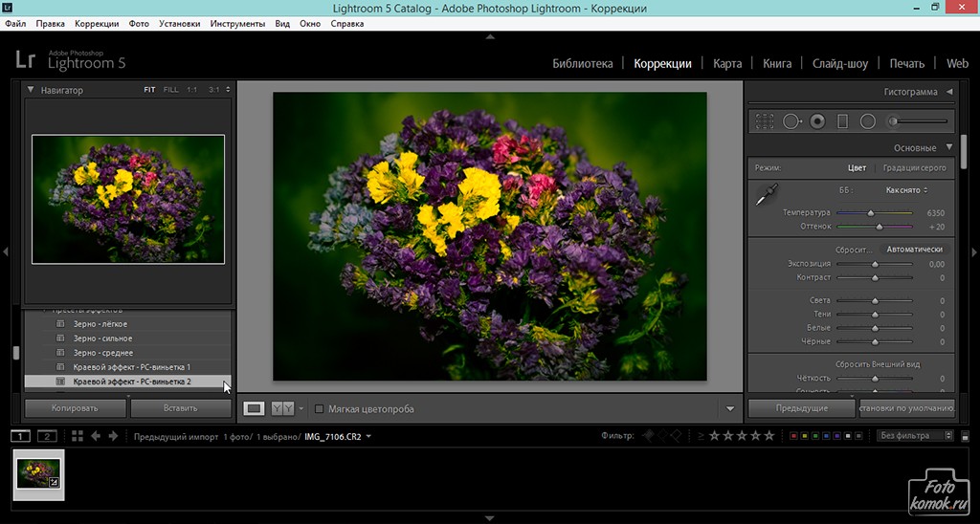
Task: Set Navigator zoom to 3:1
Action: click(213, 90)
